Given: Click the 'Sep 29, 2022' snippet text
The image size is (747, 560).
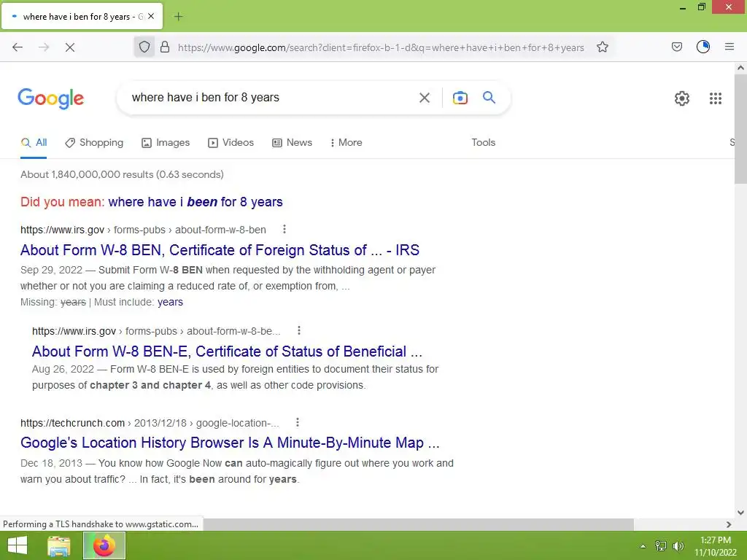Looking at the screenshot, I should (52, 270).
